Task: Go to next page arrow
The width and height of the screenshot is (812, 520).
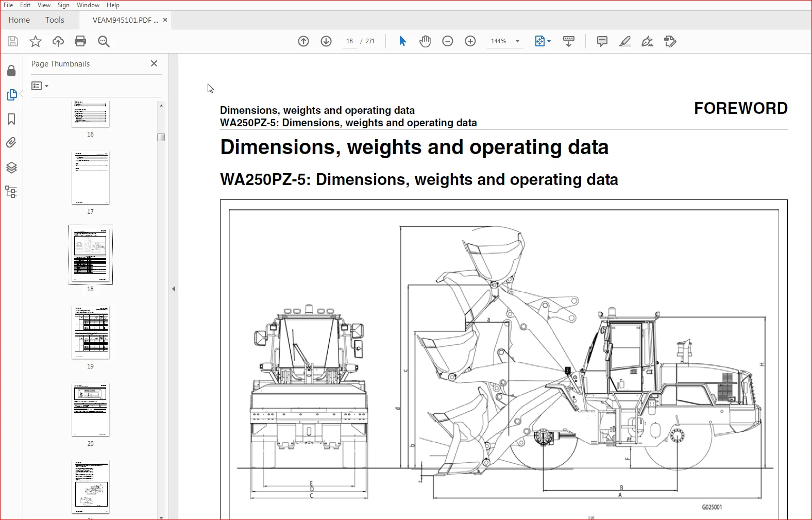Action: (x=326, y=41)
